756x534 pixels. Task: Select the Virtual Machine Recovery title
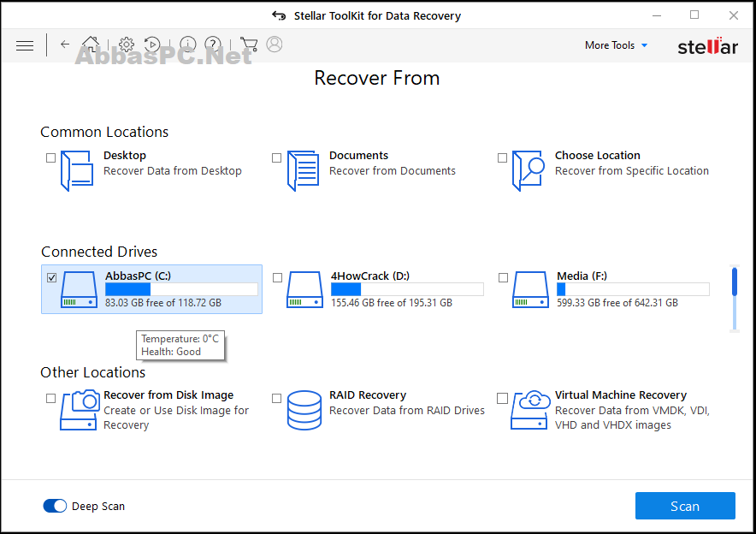(621, 395)
